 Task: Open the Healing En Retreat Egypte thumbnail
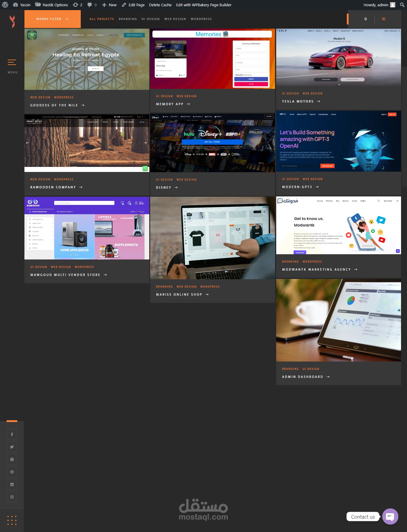tap(87, 59)
